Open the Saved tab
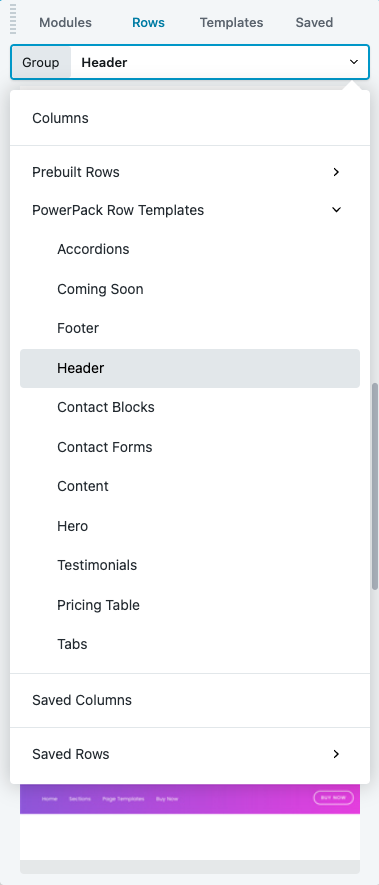Viewport: 379px width, 885px height. pyautogui.click(x=314, y=23)
